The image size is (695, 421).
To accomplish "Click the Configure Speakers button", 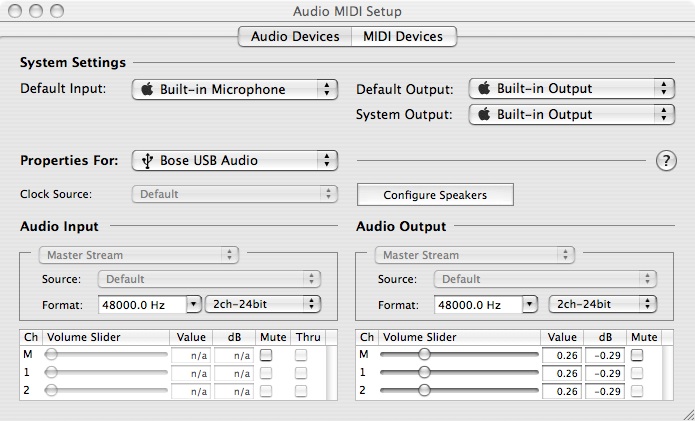I will click(x=435, y=194).
